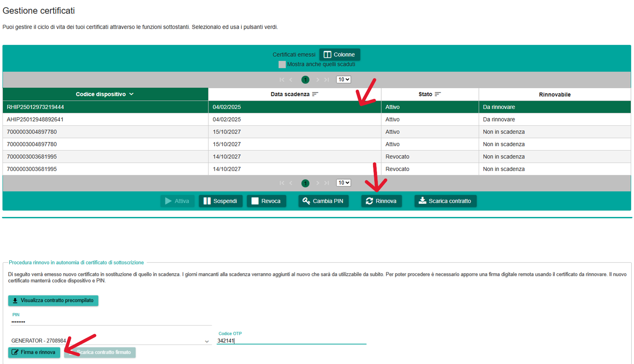Tick 'Mostra anche quelli scaduti' checkbox

pyautogui.click(x=282, y=64)
